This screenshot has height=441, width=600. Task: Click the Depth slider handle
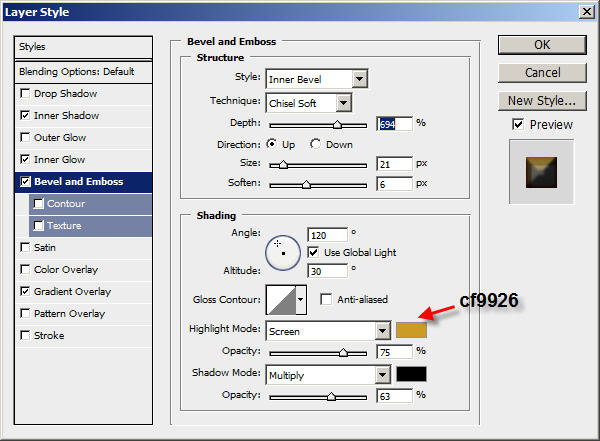(337, 124)
